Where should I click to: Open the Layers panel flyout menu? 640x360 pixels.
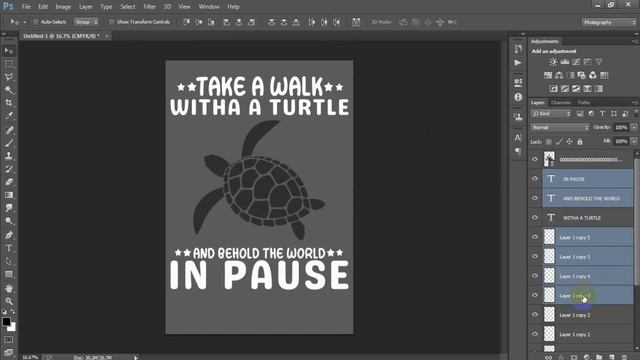(635, 102)
